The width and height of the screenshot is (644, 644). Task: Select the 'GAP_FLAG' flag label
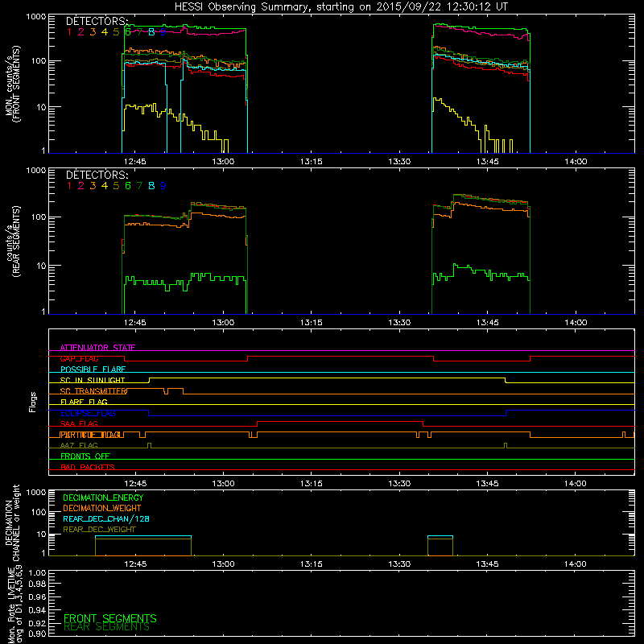coord(79,358)
